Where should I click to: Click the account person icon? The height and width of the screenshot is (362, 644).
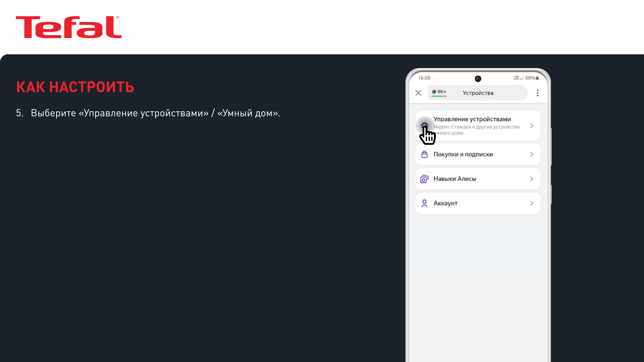pyautogui.click(x=424, y=203)
